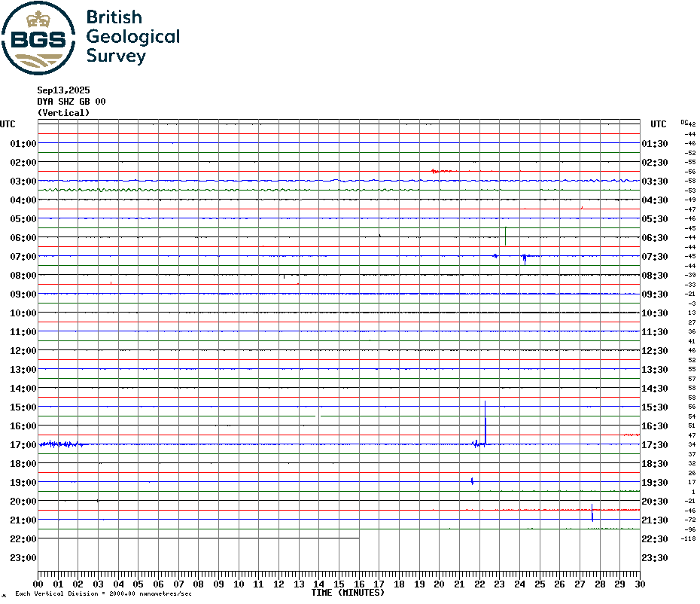This screenshot has width=700, height=604.
Task: Click the 23:00 row label on left
Action: coord(23,557)
